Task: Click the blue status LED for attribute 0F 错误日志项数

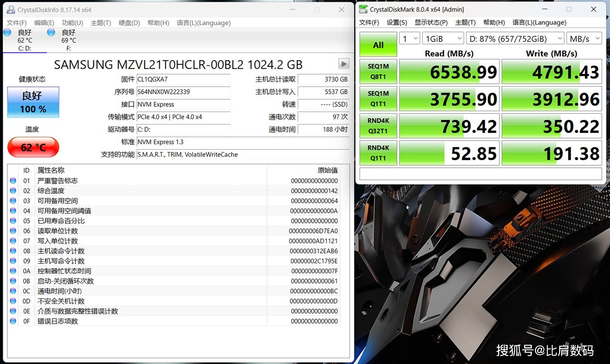Action: (x=13, y=321)
